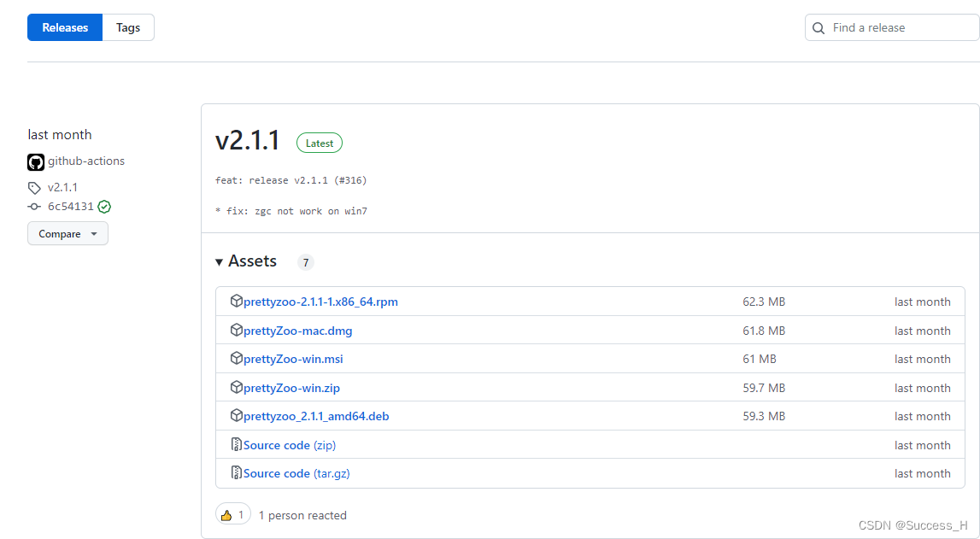This screenshot has width=980, height=539.
Task: Click the package icon beside prettyZoo-win.zip
Action: tap(237, 387)
